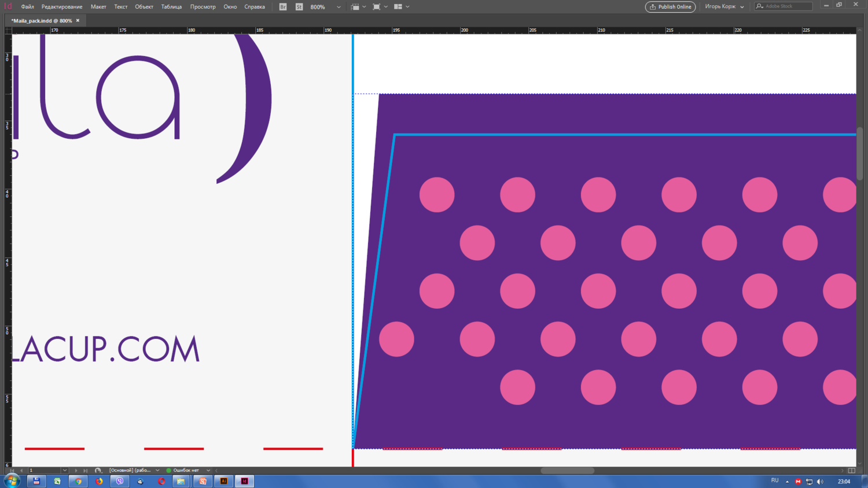The height and width of the screenshot is (488, 868).
Task: Switch to Adobe Illustrator in taskbar
Action: click(223, 481)
